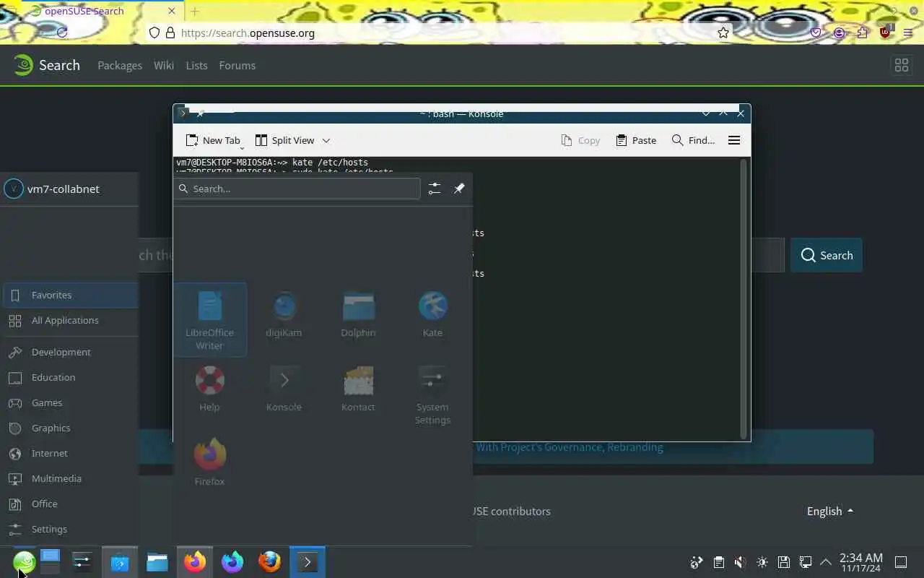Viewport: 924px width, 578px height.
Task: Open Dolphin file manager in launcher grid
Action: [358, 314]
